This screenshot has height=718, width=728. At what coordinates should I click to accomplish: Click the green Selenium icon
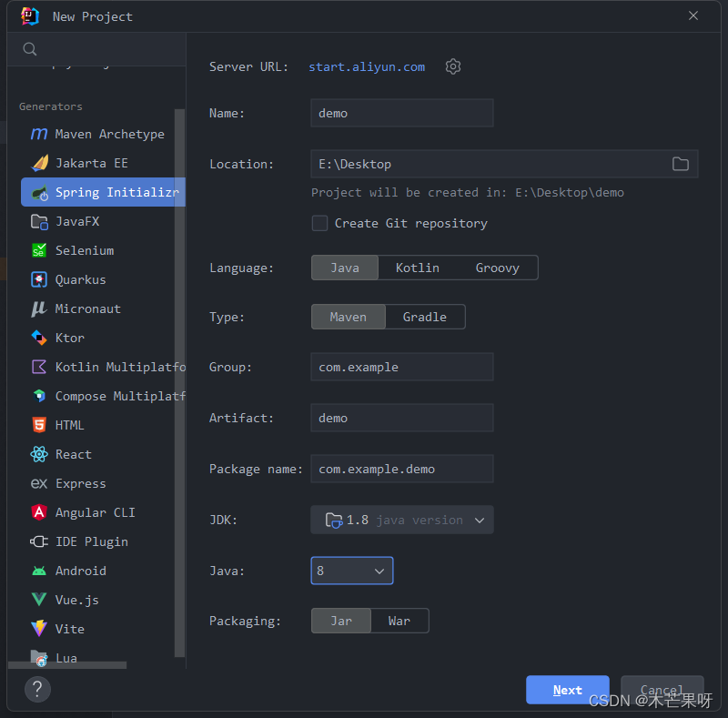tap(39, 251)
